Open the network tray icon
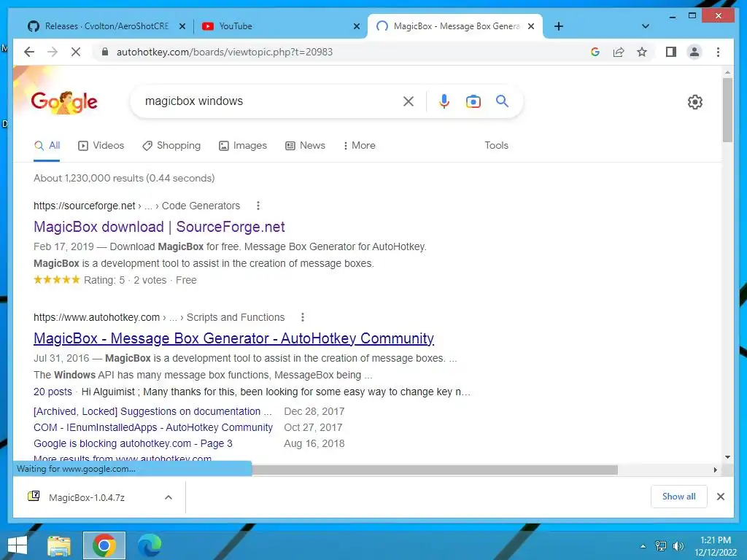 click(x=661, y=546)
